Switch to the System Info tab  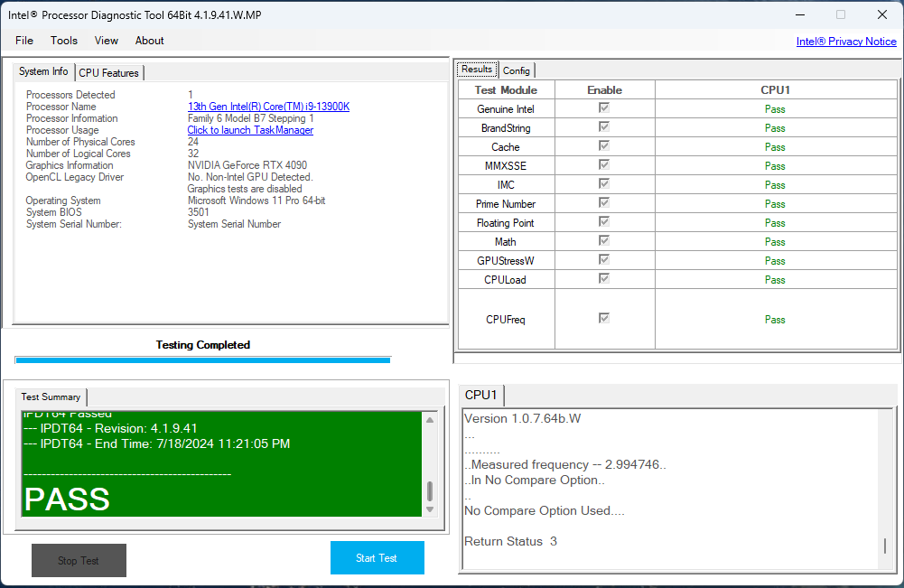(x=43, y=71)
